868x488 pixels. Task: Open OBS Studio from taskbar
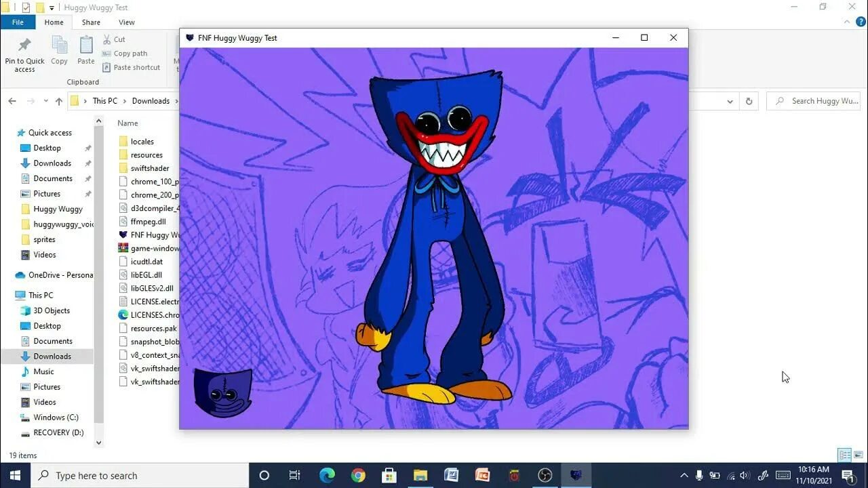point(545,475)
